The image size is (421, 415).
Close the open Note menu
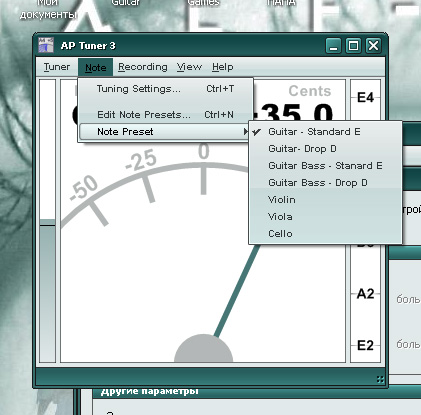point(95,67)
